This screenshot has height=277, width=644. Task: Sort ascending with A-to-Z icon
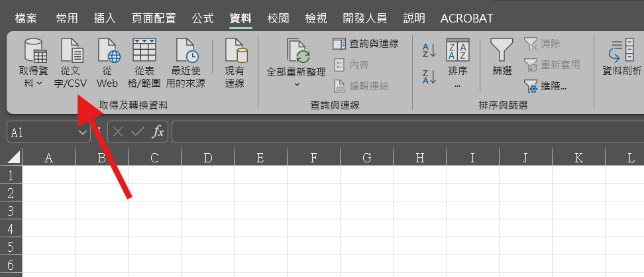point(429,50)
